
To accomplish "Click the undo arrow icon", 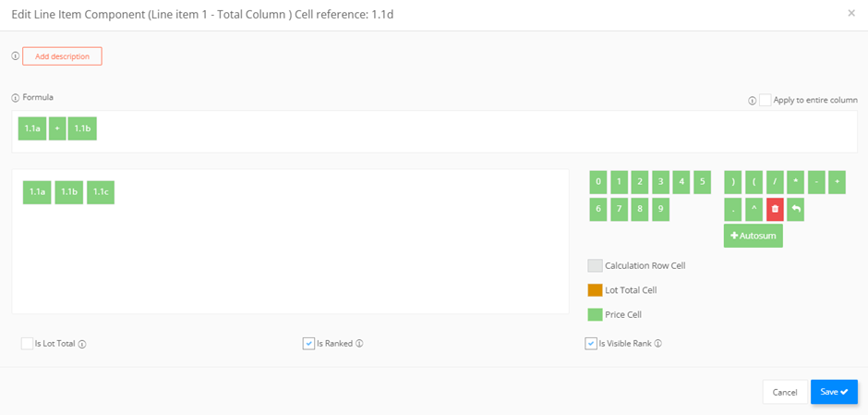I will click(795, 210).
